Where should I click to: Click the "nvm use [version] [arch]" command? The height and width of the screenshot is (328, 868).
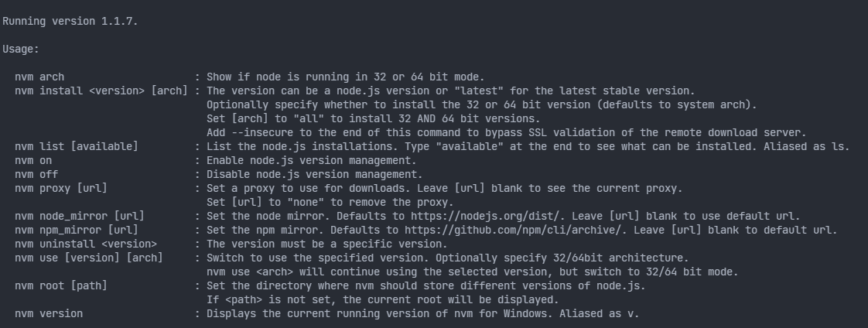click(x=95, y=258)
